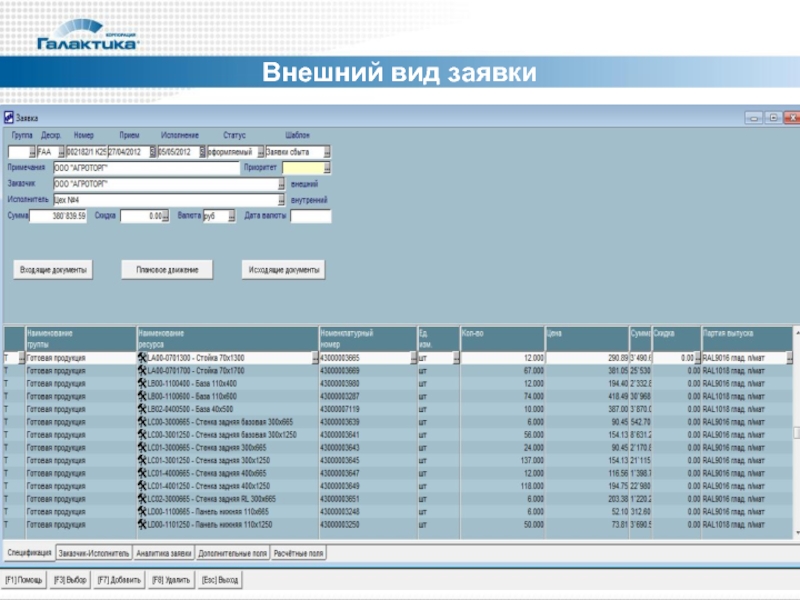Expand the Шаблон dropdown with Заявки сбыта

pyautogui.click(x=327, y=152)
